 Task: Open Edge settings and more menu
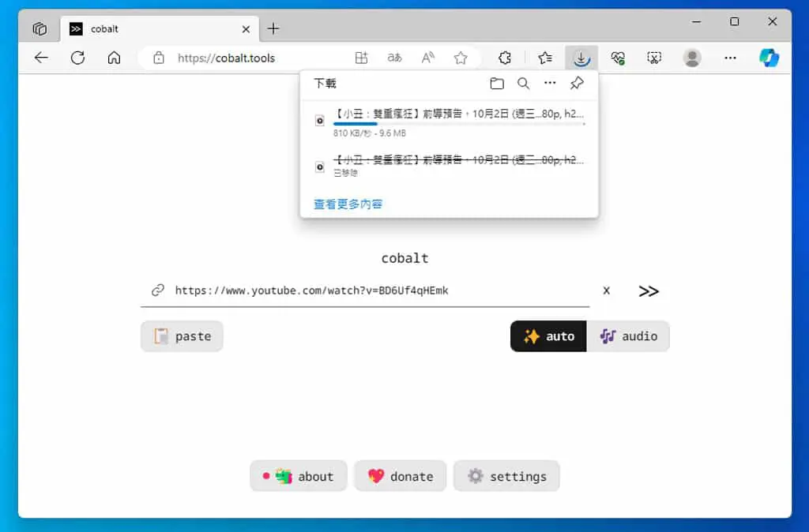click(x=730, y=58)
